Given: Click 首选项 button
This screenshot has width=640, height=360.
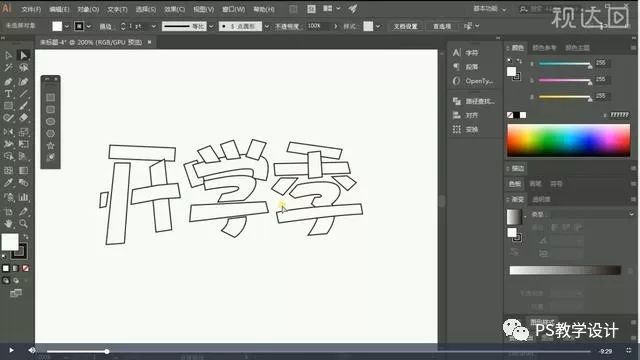Looking at the screenshot, I should coord(442,27).
